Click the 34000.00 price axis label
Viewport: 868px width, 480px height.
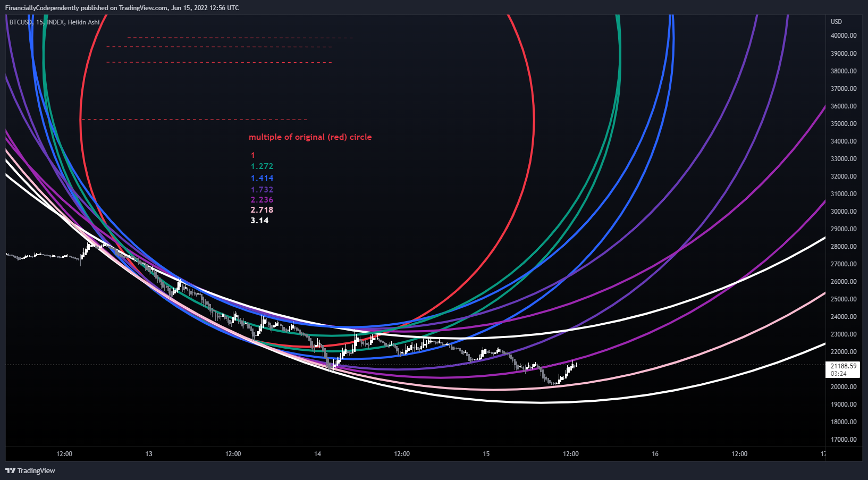click(844, 141)
